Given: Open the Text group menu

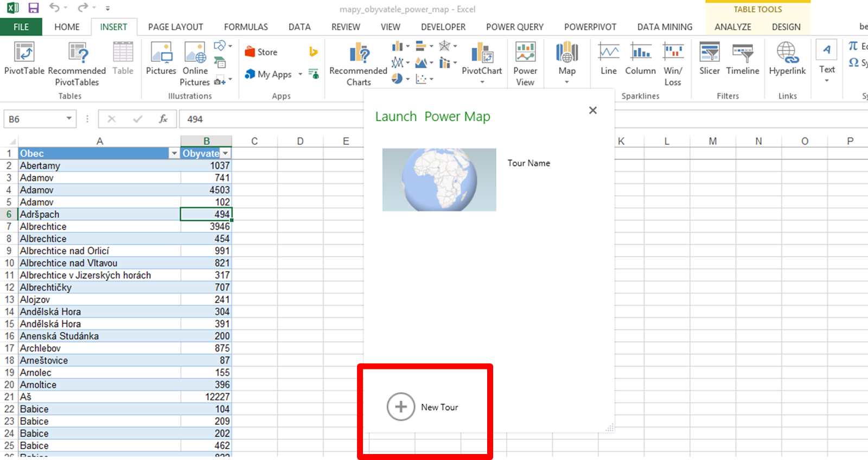Looking at the screenshot, I should [x=827, y=61].
